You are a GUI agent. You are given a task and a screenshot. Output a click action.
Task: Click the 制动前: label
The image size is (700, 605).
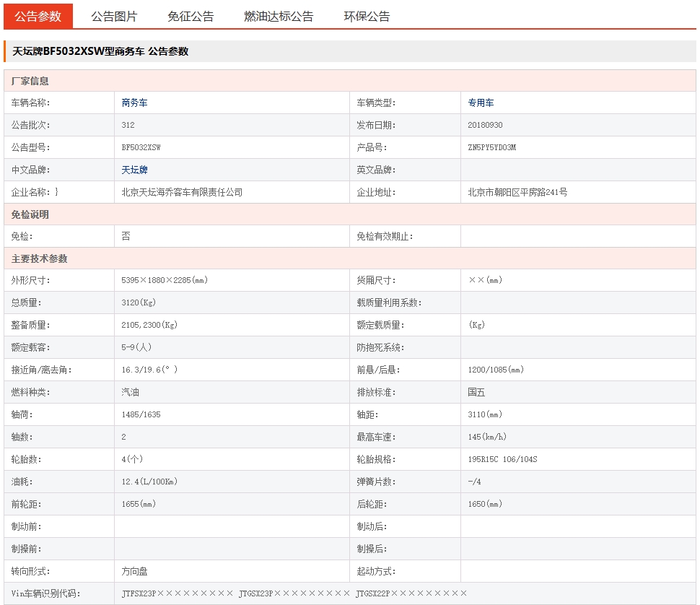coord(26,526)
